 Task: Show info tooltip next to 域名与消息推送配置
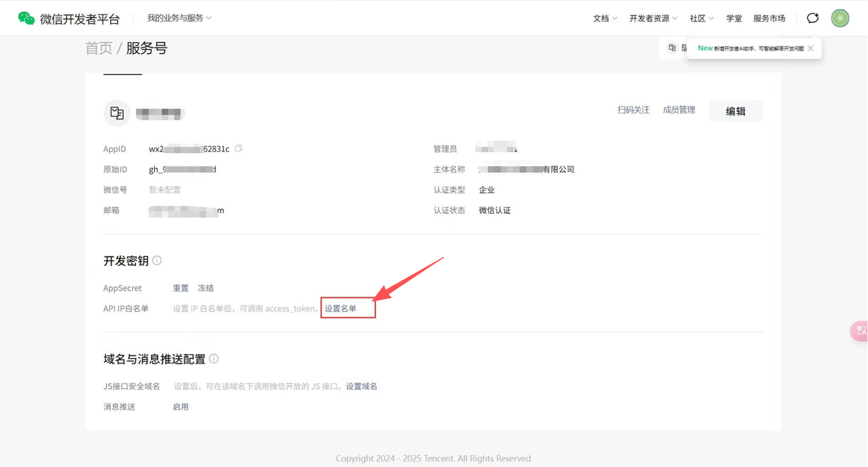(x=214, y=359)
